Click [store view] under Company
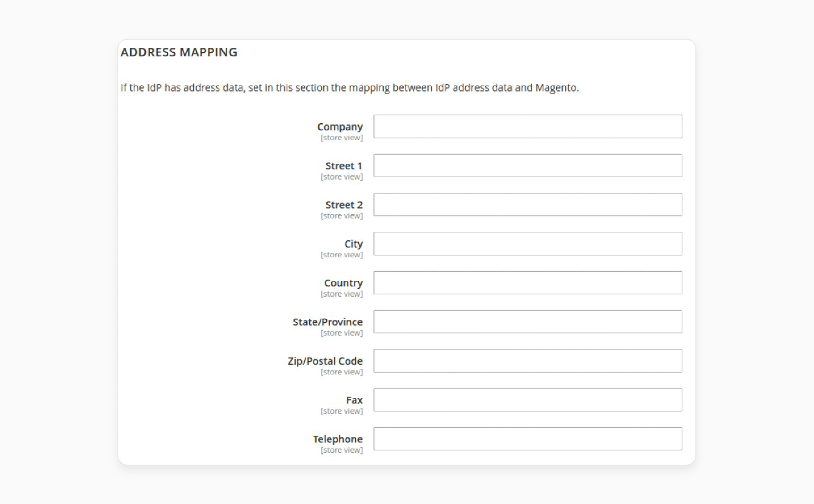 tap(341, 138)
